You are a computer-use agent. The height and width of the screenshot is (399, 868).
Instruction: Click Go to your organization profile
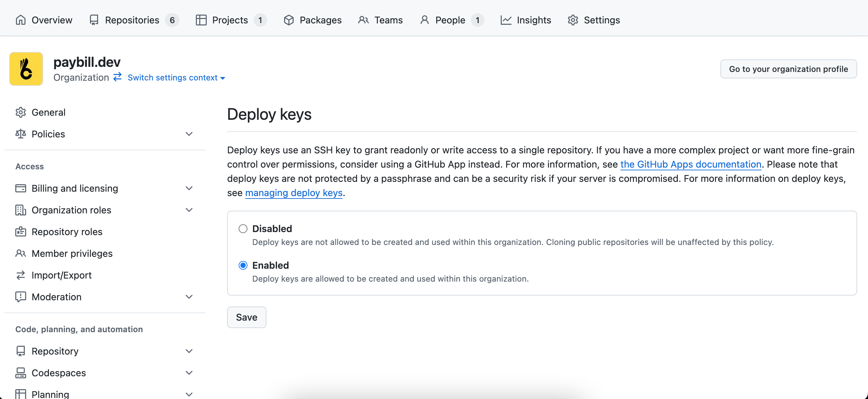click(788, 69)
